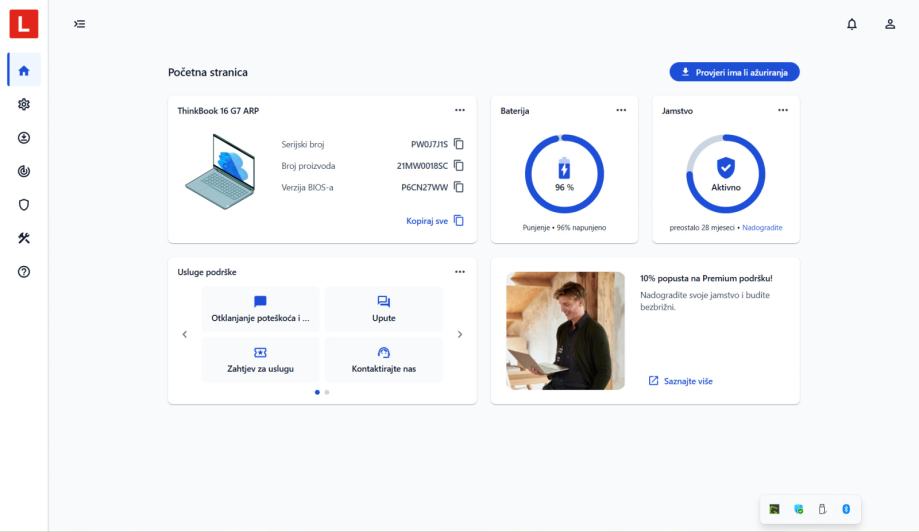The height and width of the screenshot is (532, 919).
Task: Open hardware tools icon in sidebar
Action: (x=24, y=238)
